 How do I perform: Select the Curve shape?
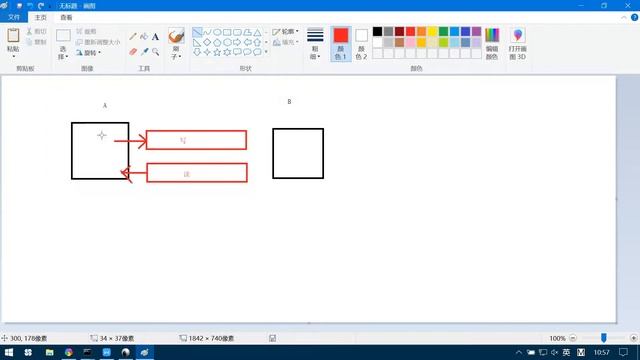[x=207, y=32]
